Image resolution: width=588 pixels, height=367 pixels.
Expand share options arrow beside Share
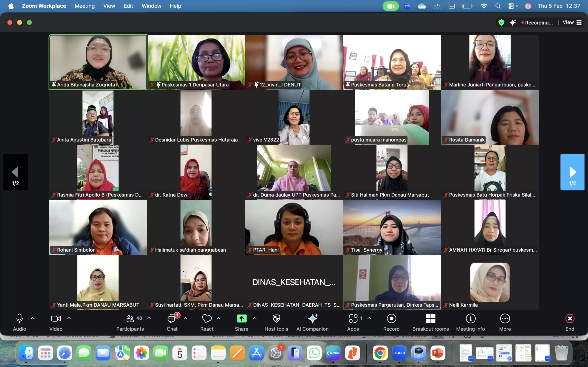point(255,318)
